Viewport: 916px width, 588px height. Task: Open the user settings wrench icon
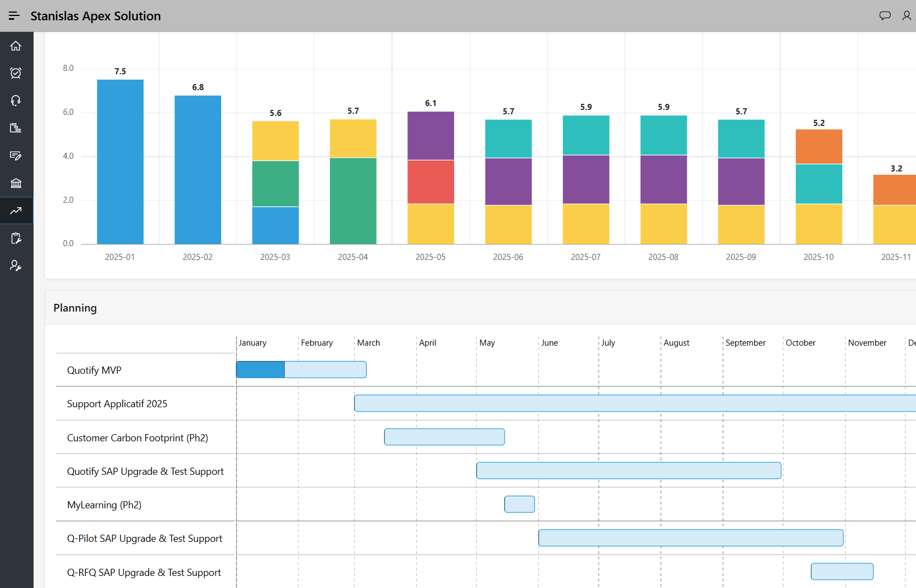click(16, 265)
